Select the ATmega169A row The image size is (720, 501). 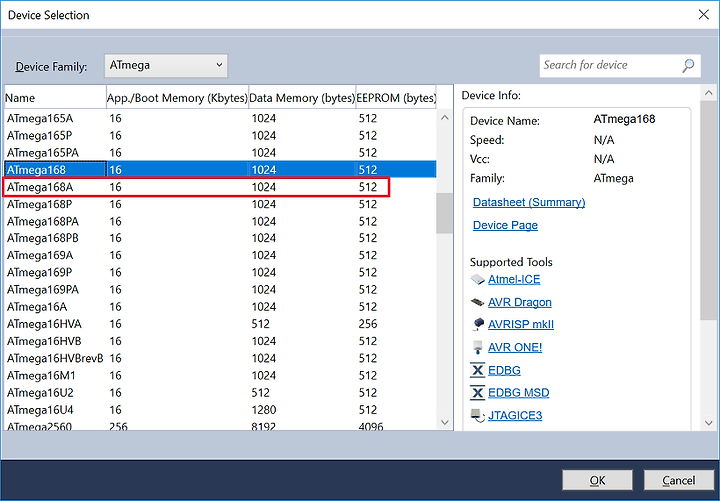220,255
